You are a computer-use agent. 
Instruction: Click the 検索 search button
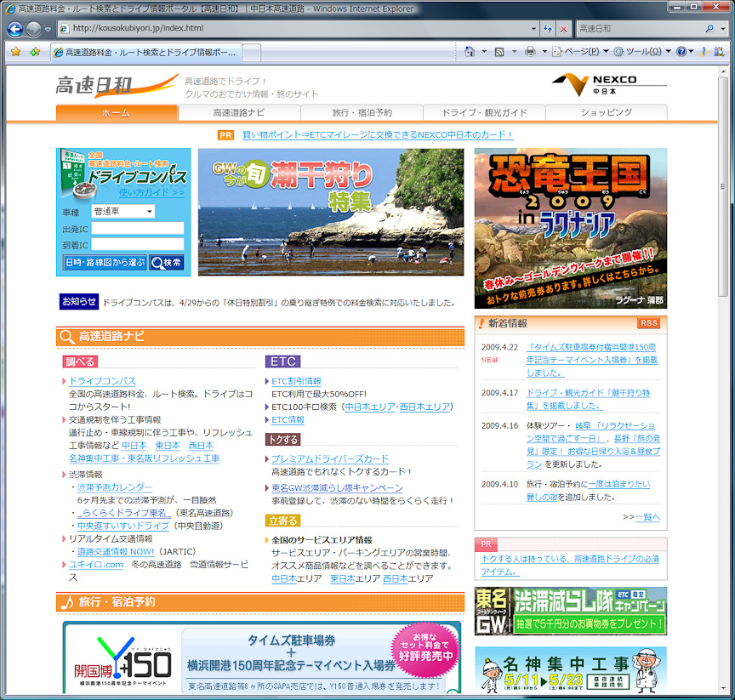pyautogui.click(x=166, y=262)
